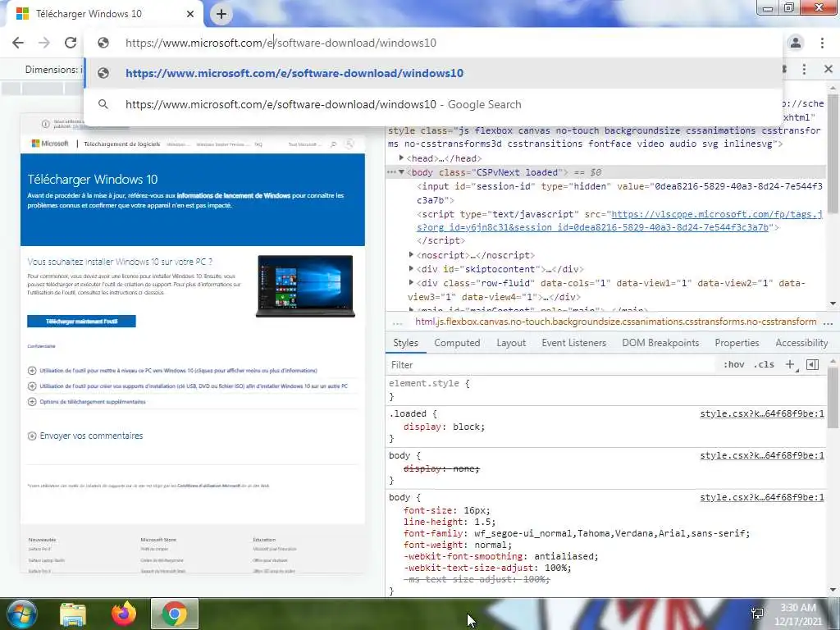Switch to the Styles tab
The width and height of the screenshot is (840, 630).
pyautogui.click(x=405, y=343)
